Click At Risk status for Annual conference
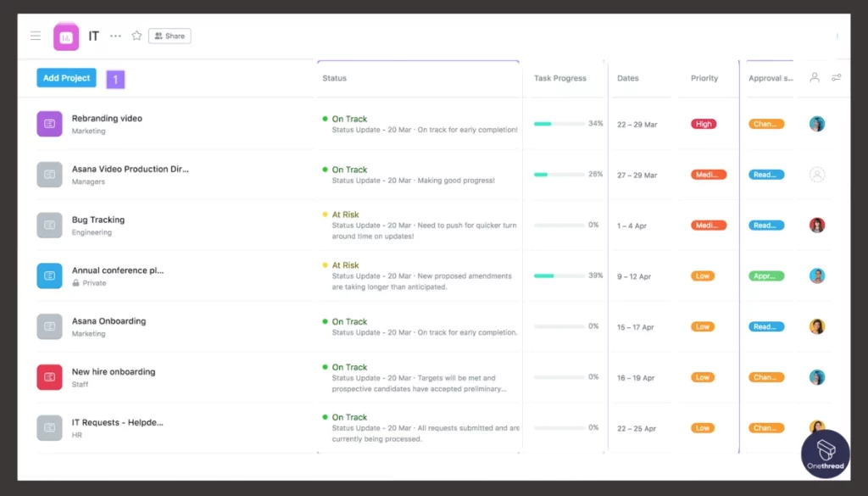 click(346, 265)
